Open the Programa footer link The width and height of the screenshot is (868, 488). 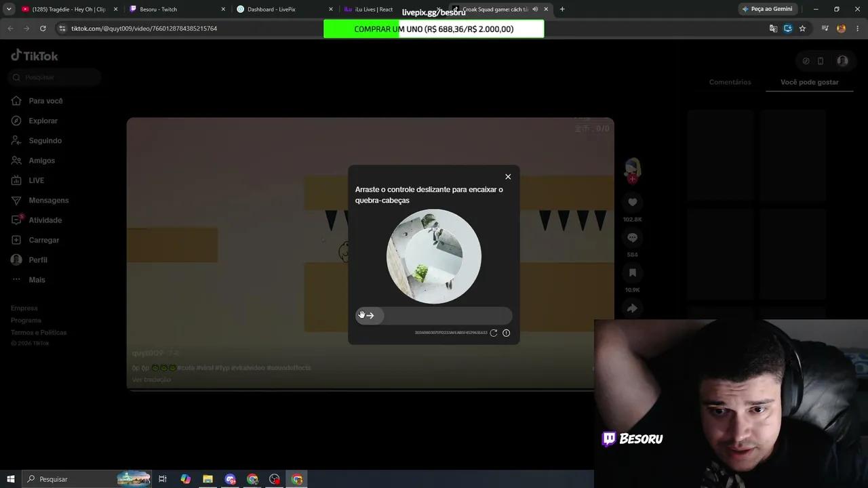tap(26, 321)
